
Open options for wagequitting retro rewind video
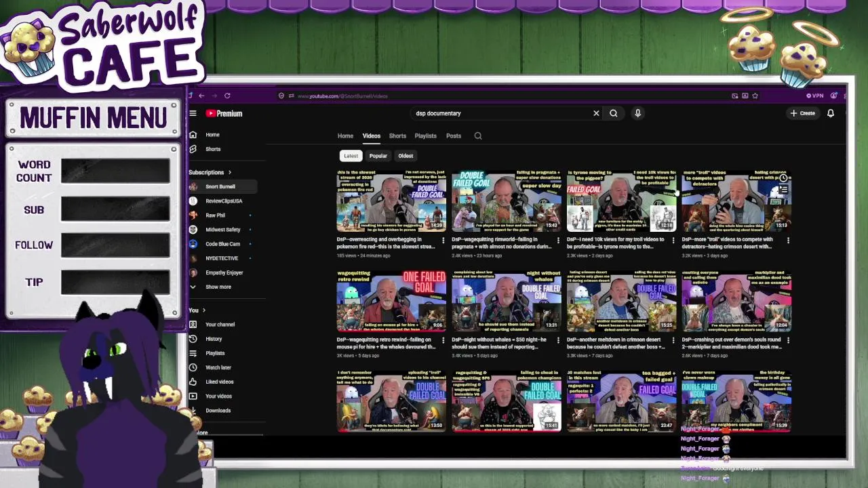point(443,340)
